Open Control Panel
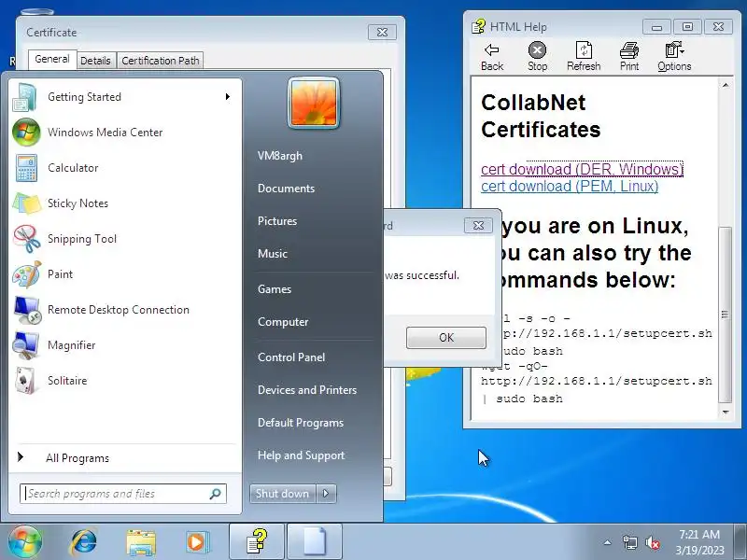The height and width of the screenshot is (560, 747). click(291, 357)
